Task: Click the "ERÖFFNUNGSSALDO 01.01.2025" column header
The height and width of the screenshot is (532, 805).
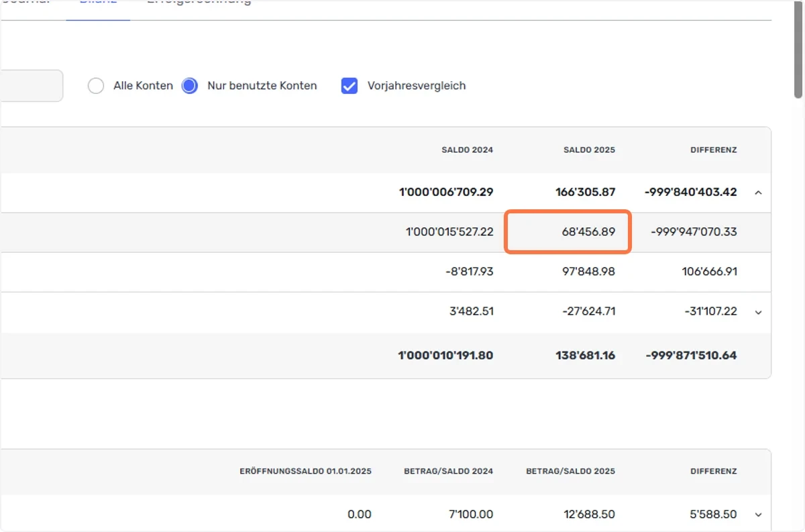Action: click(305, 471)
